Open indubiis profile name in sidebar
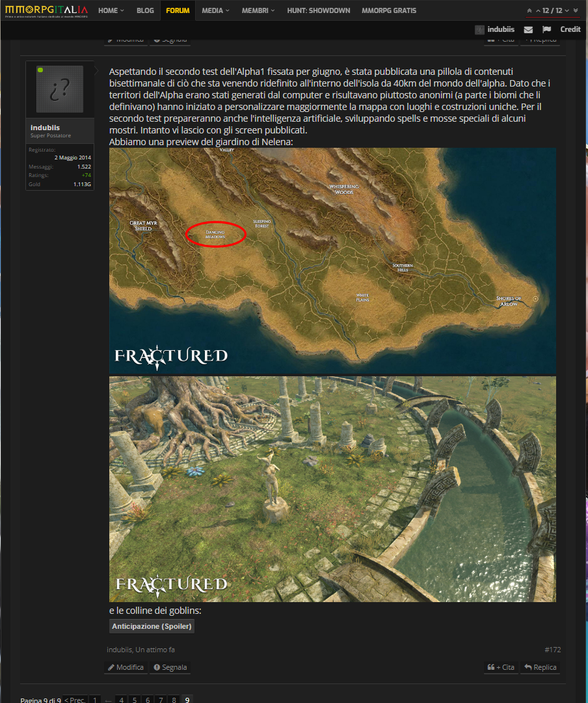 45,128
